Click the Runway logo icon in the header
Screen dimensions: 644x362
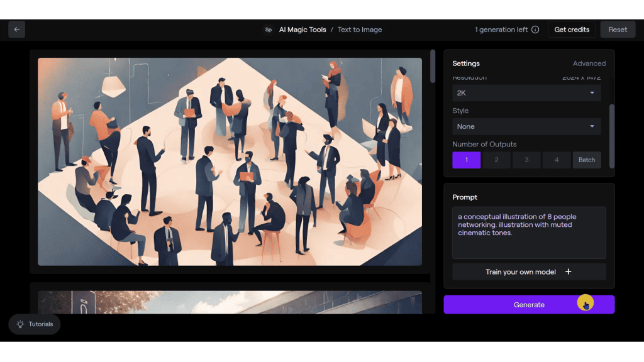tap(269, 29)
